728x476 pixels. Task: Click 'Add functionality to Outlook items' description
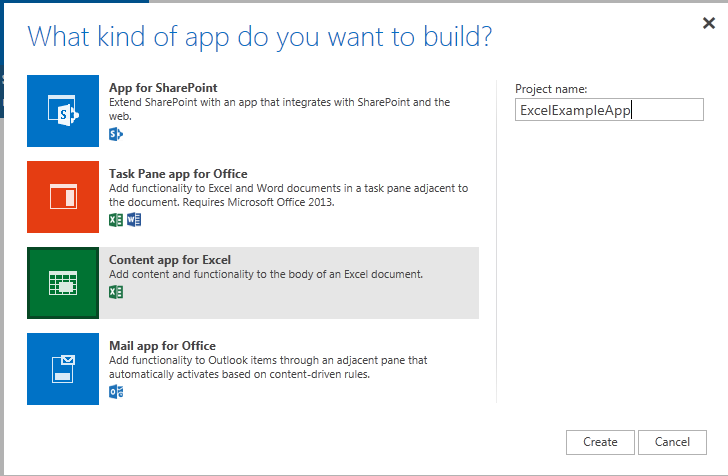pyautogui.click(x=268, y=367)
